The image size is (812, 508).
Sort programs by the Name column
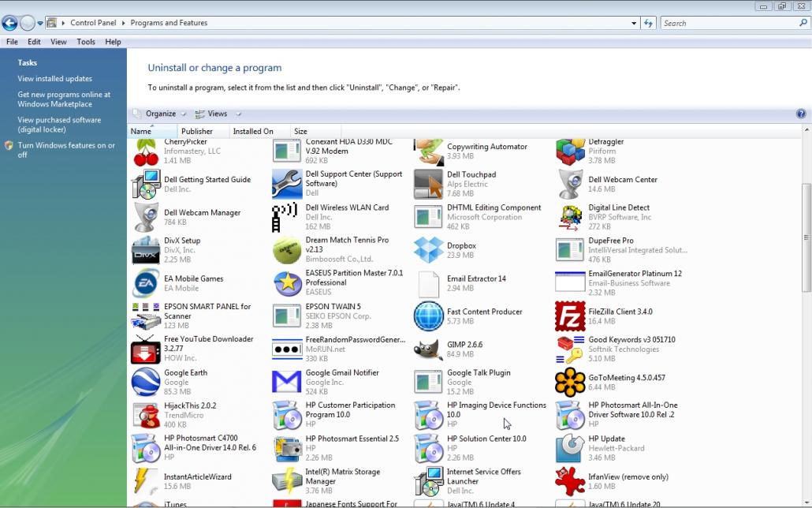152,131
